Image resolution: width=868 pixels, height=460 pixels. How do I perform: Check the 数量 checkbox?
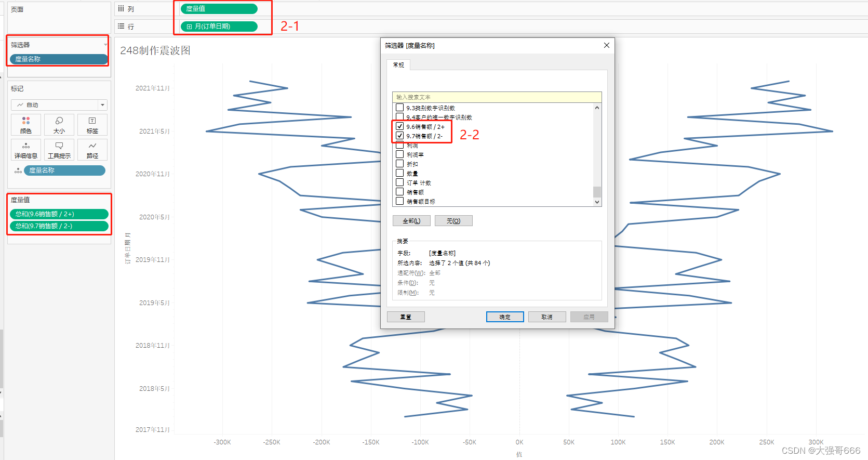click(x=400, y=173)
